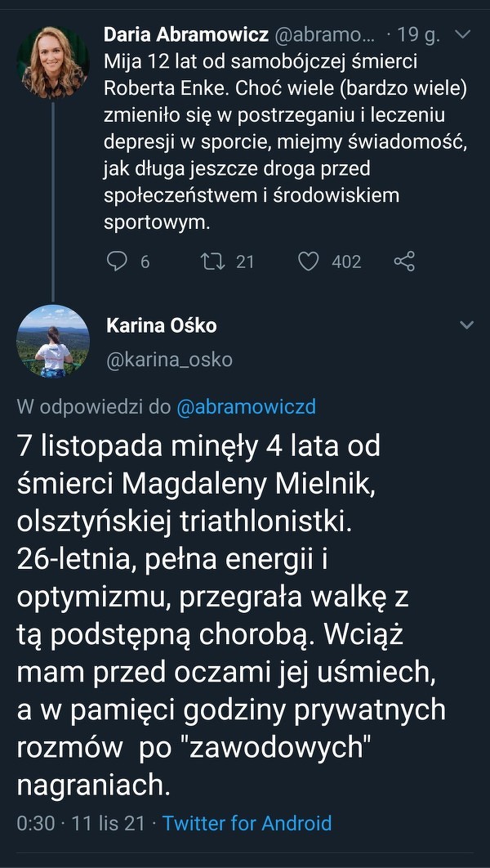This screenshot has width=490, height=868.
Task: Click the 402 likes count
Action: [346, 262]
